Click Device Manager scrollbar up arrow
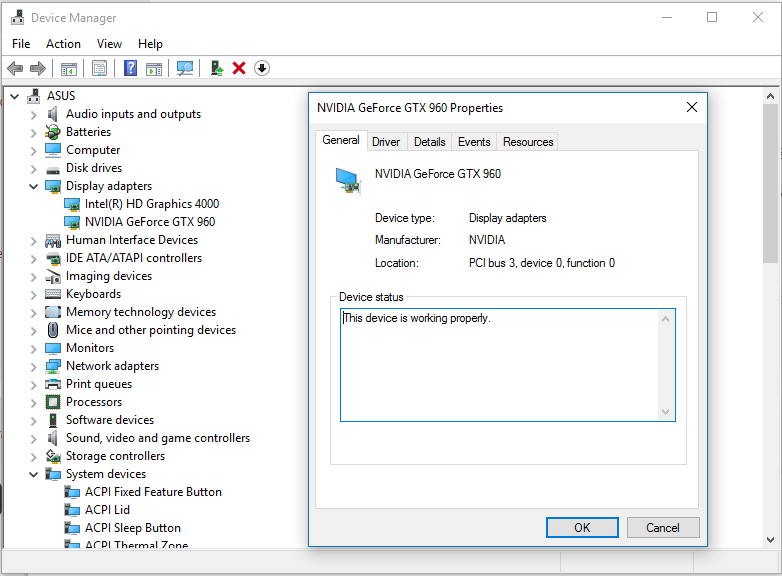 coord(771,96)
